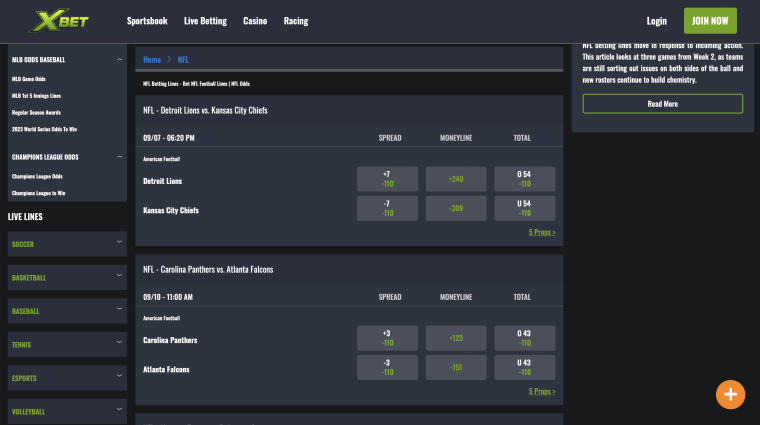760x425 pixels.
Task: Expand the Basketball live lines
Action: [x=67, y=277]
